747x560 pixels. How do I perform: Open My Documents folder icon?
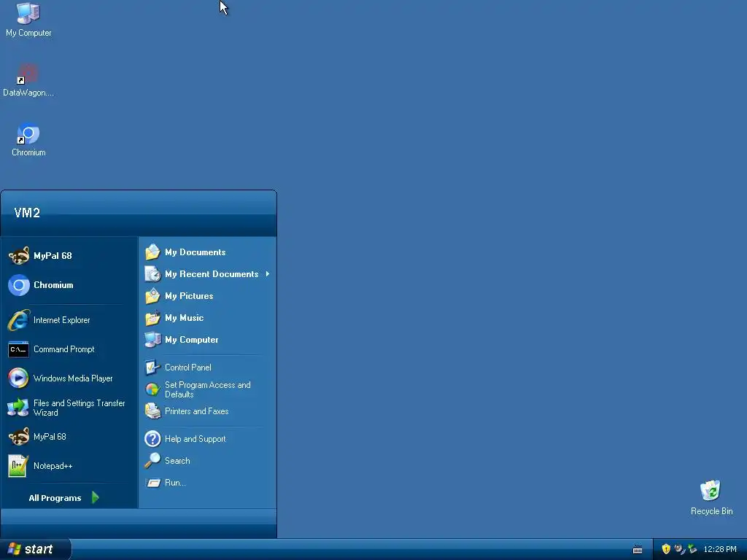click(152, 252)
